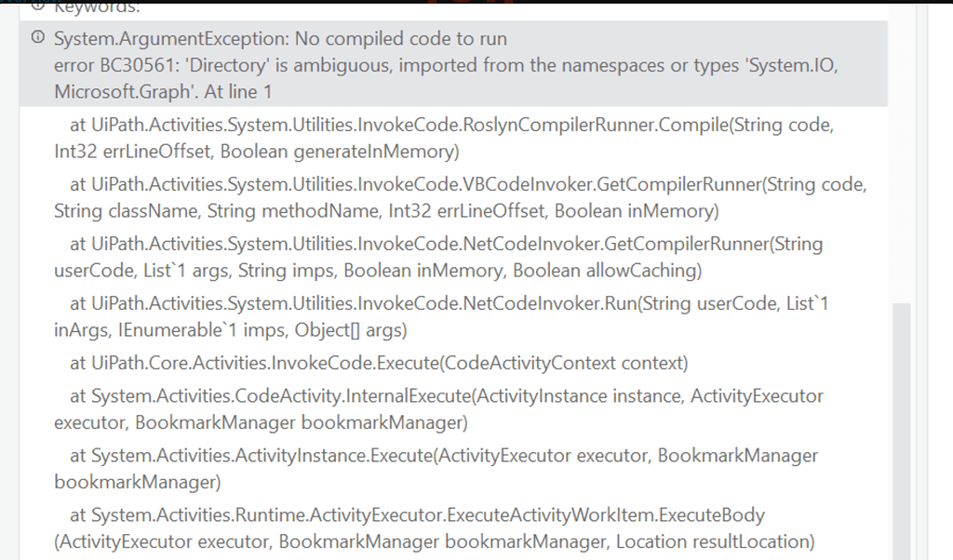This screenshot has width=953, height=560.
Task: Click the 'error BC30561' message line
Action: (x=447, y=66)
